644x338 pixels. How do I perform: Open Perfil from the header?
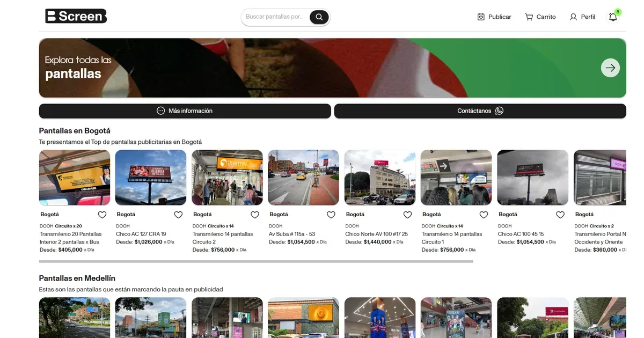(582, 17)
